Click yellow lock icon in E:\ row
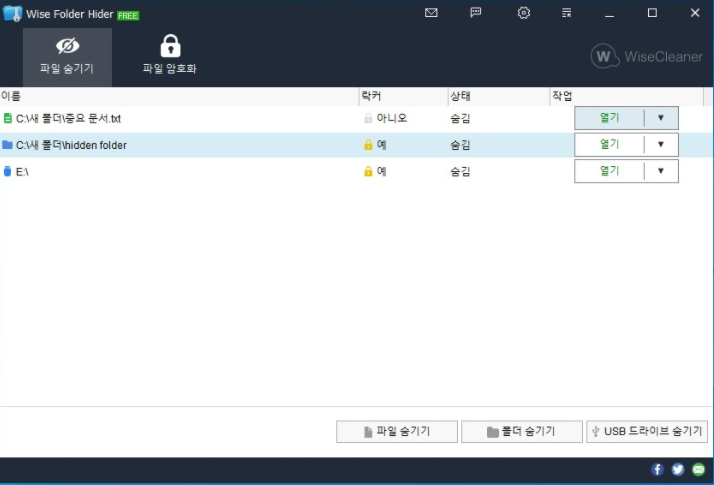This screenshot has width=714, height=485. coord(368,171)
